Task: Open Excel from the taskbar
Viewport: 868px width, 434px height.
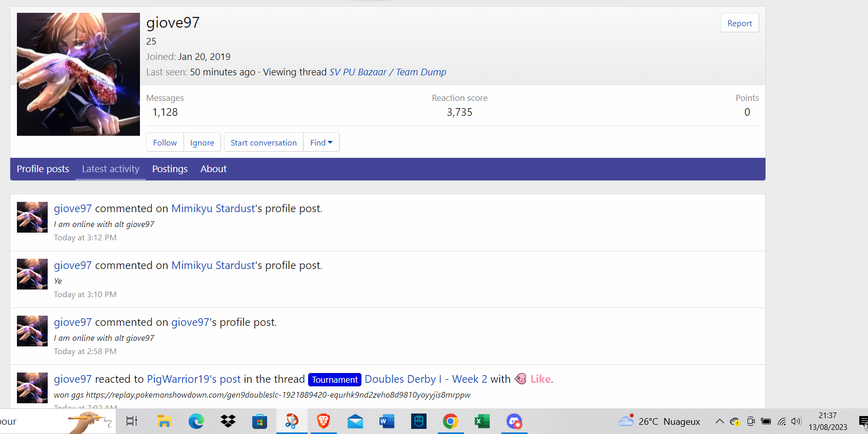Action: 482,421
